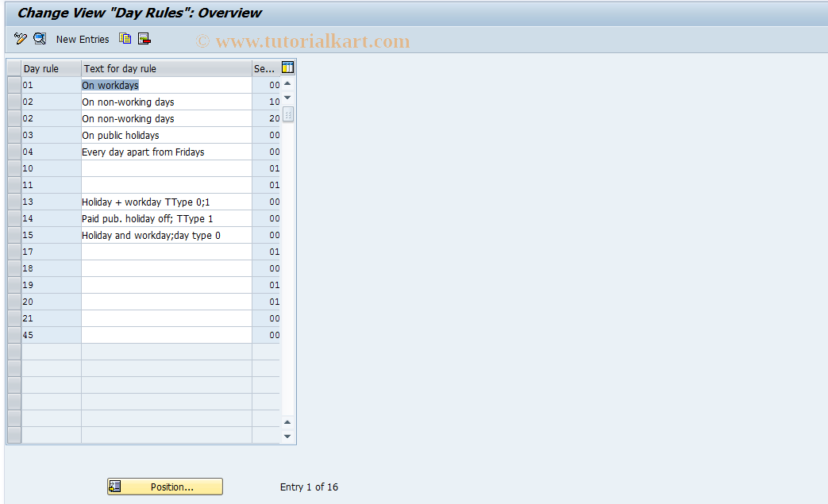
Task: Click text field of day rule 02 sequence 20
Action: coord(167,119)
